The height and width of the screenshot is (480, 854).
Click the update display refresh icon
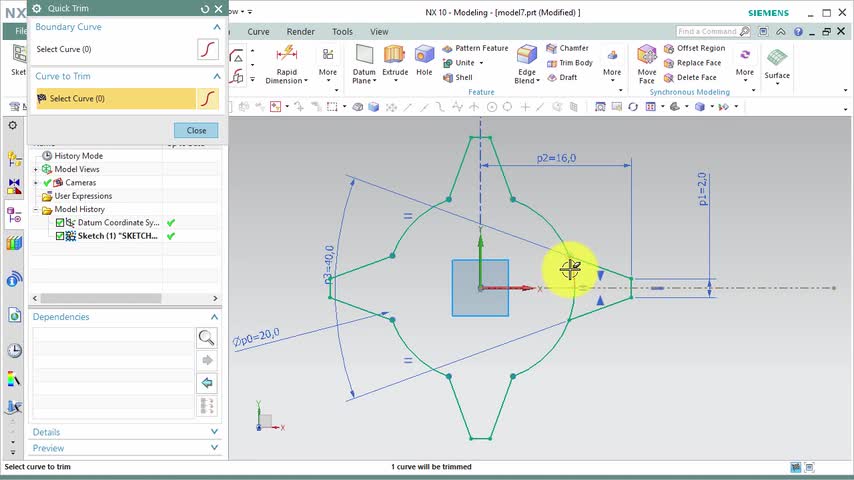coord(632,107)
